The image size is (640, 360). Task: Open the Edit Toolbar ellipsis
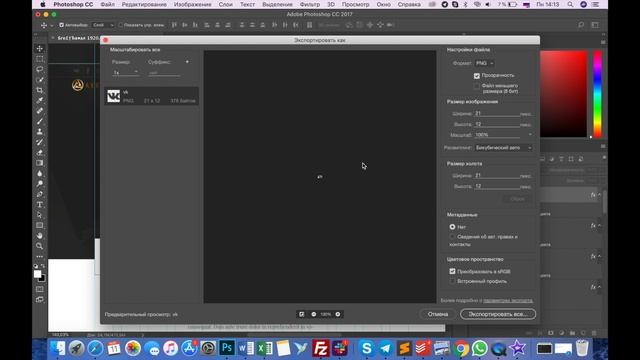[x=40, y=257]
